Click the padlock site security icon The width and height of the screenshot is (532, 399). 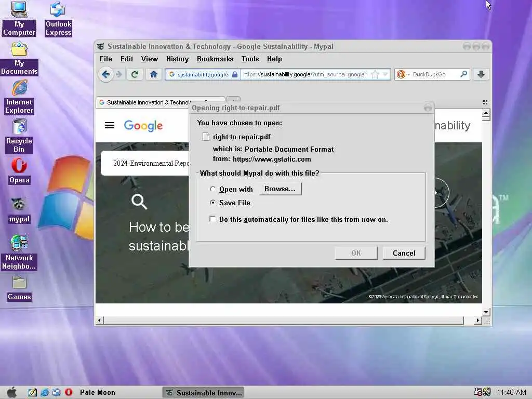[x=235, y=74]
